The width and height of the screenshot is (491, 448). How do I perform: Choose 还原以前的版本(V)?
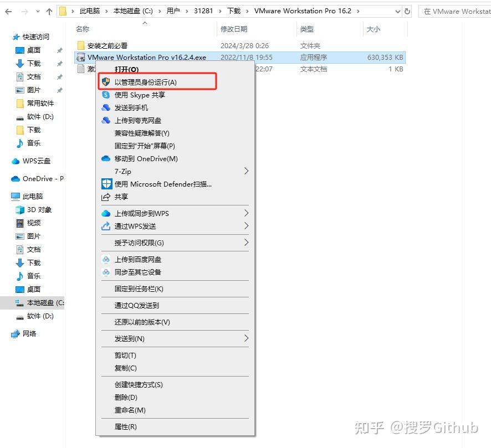click(142, 322)
